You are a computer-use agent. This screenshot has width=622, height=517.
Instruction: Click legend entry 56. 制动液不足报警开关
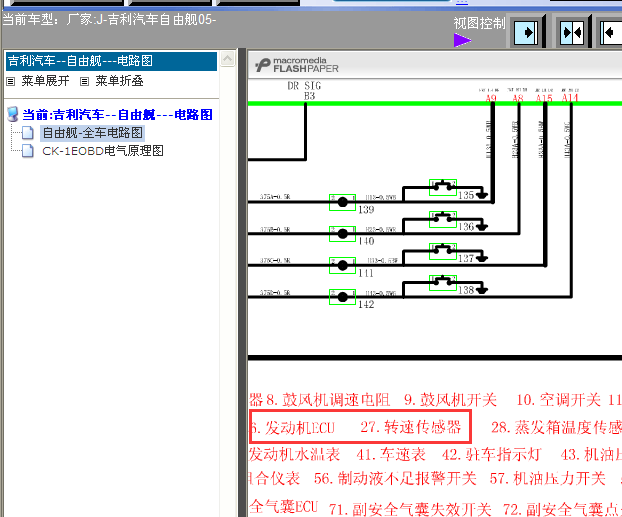[x=395, y=479]
